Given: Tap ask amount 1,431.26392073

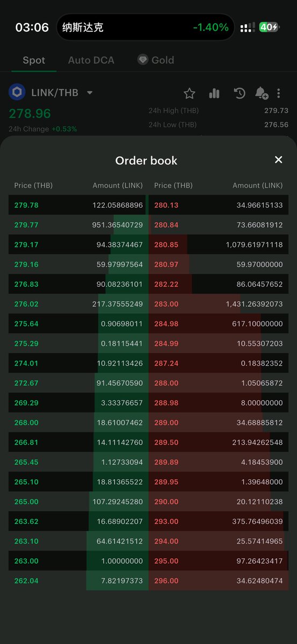Looking at the screenshot, I should [254, 304].
